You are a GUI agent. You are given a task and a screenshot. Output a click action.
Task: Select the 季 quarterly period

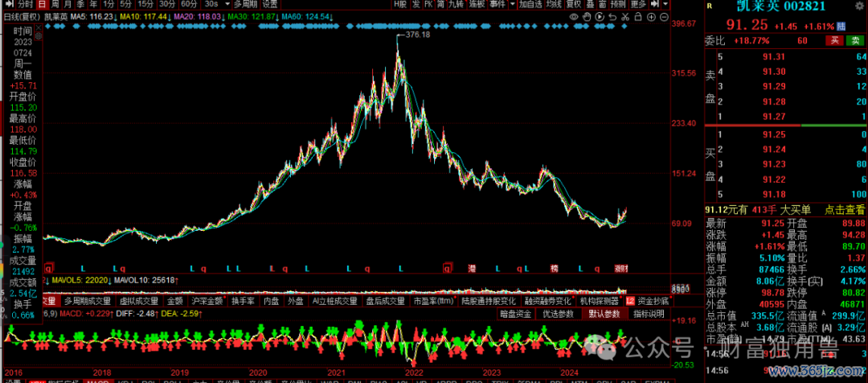pos(80,5)
